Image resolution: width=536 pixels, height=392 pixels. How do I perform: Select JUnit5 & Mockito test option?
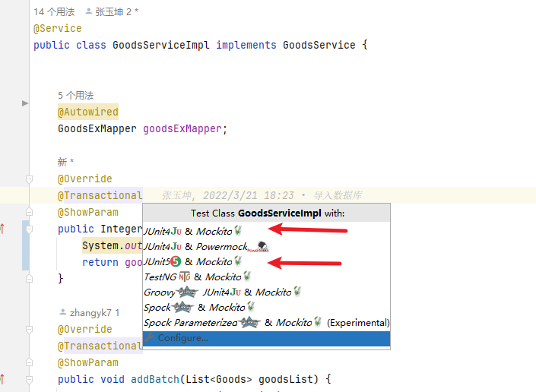pyautogui.click(x=266, y=261)
